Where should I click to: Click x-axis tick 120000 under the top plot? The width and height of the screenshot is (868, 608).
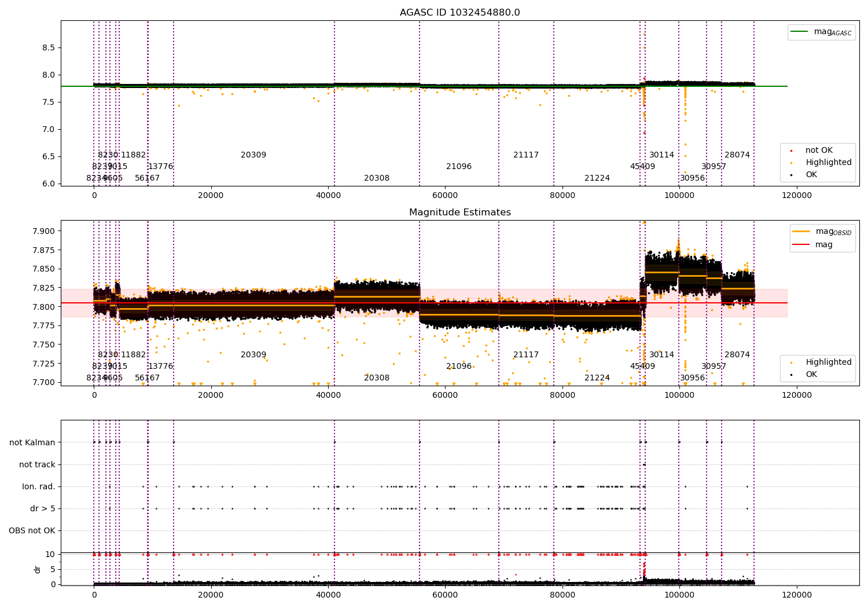(x=797, y=196)
